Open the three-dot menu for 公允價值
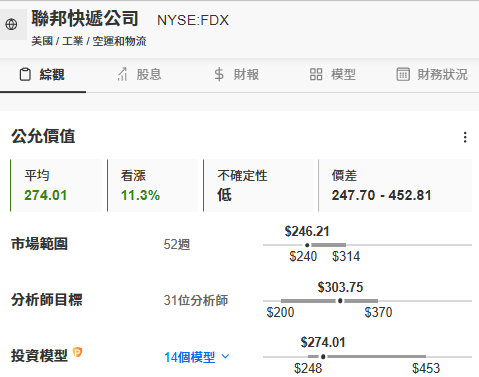This screenshot has width=479, height=377. [465, 137]
